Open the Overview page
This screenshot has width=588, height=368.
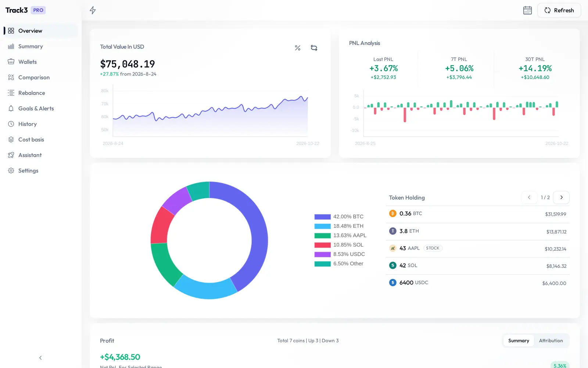[x=41, y=31]
